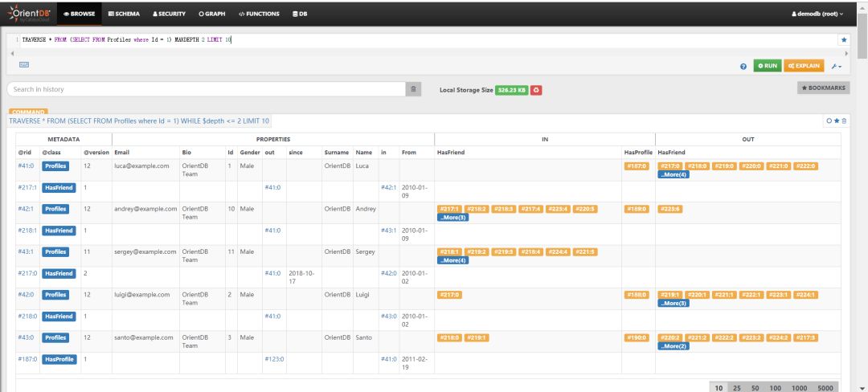The image size is (868, 392).
Task: Set page size to 100
Action: [774, 388]
